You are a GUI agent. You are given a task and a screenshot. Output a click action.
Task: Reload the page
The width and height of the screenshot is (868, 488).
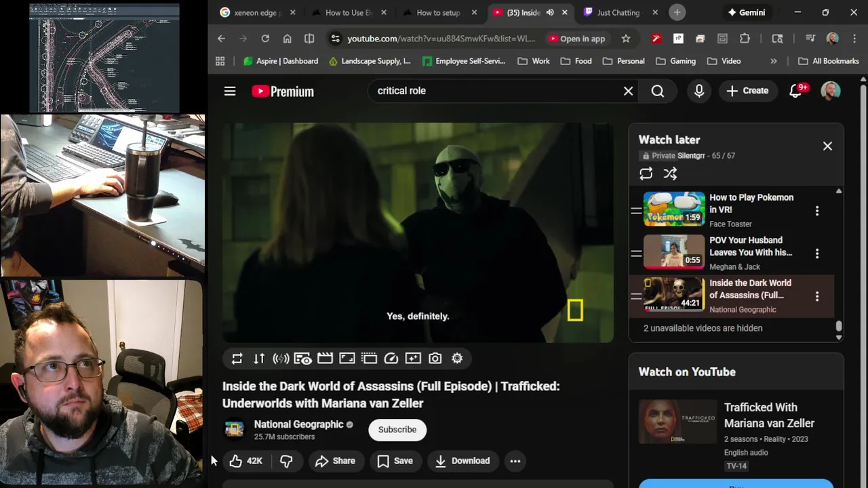(x=265, y=39)
